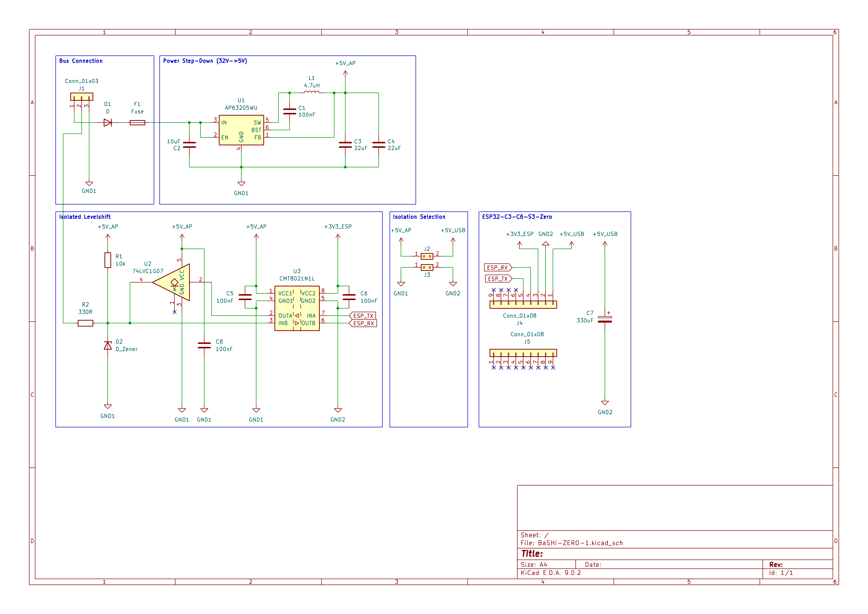Click the 'Conn_01x03' value text

coord(82,81)
